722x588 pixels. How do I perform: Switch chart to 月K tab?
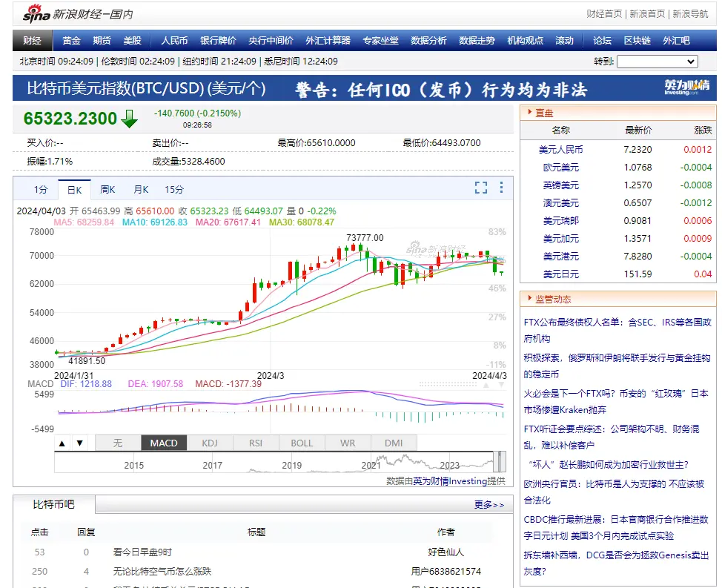pos(141,189)
